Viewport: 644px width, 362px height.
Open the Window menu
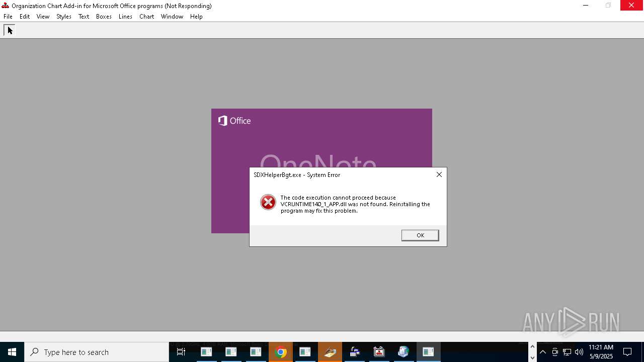[172, 17]
